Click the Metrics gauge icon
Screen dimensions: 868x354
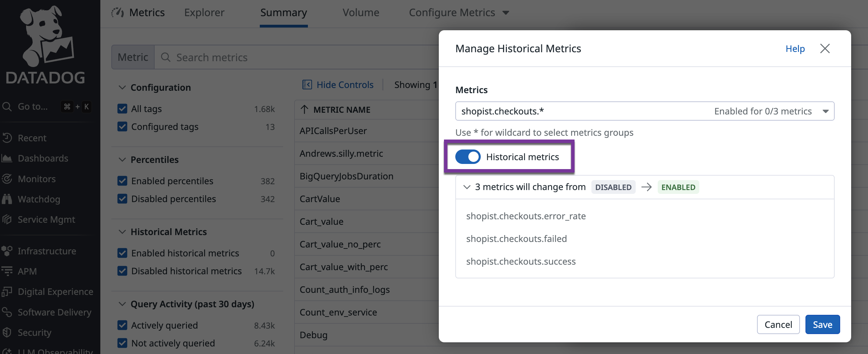tap(118, 12)
